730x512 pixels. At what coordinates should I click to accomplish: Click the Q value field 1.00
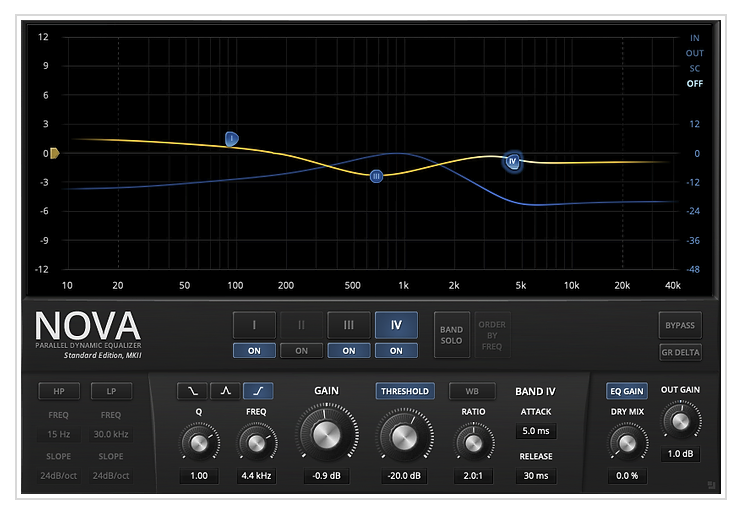point(199,476)
